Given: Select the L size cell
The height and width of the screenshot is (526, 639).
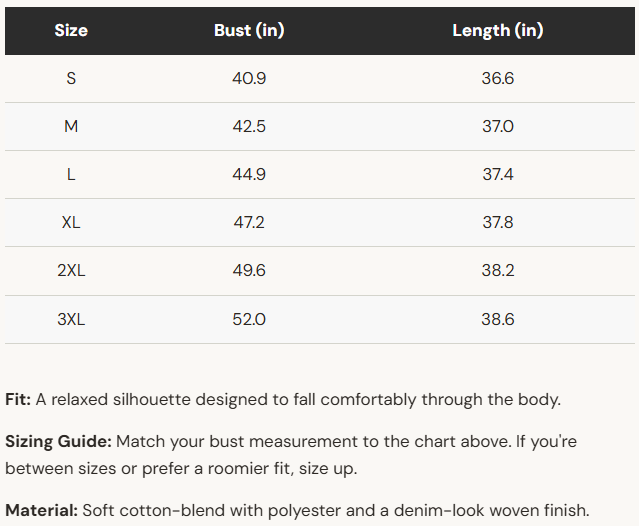Looking at the screenshot, I should [x=71, y=174].
